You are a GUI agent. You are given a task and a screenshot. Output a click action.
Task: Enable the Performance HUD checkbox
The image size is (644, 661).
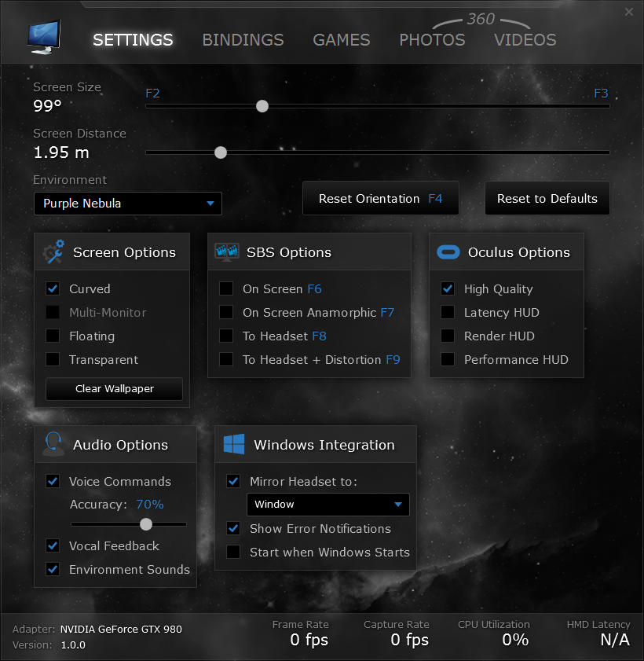click(448, 360)
